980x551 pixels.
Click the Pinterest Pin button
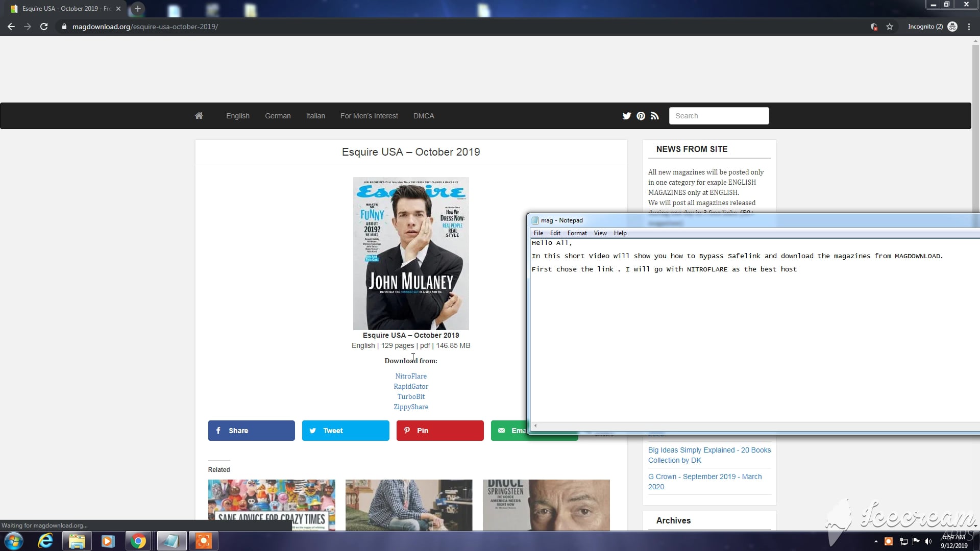(x=440, y=431)
